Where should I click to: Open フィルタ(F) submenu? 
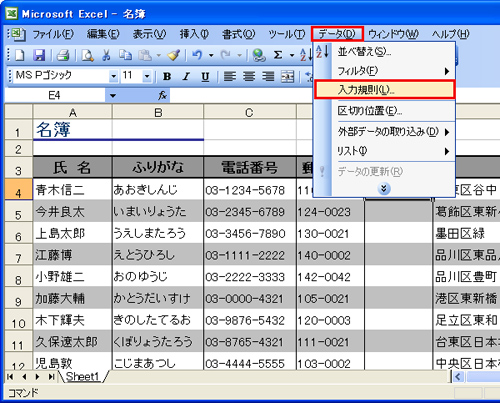pos(384,71)
